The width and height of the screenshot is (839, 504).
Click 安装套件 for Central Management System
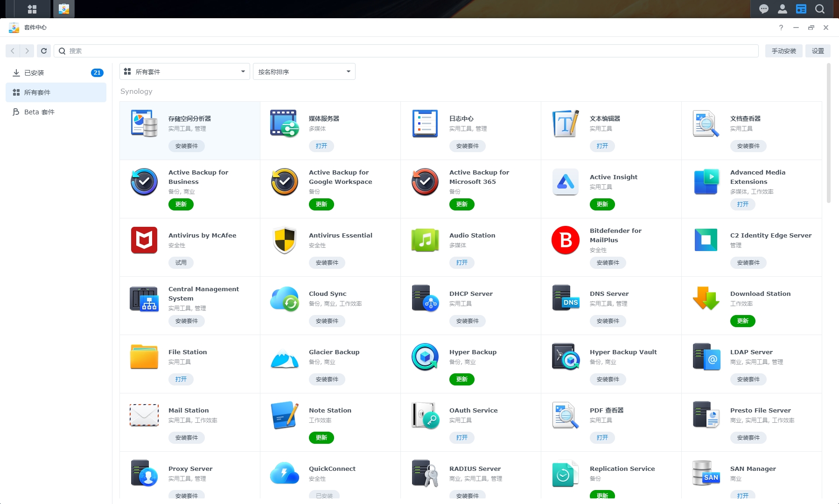pos(187,321)
